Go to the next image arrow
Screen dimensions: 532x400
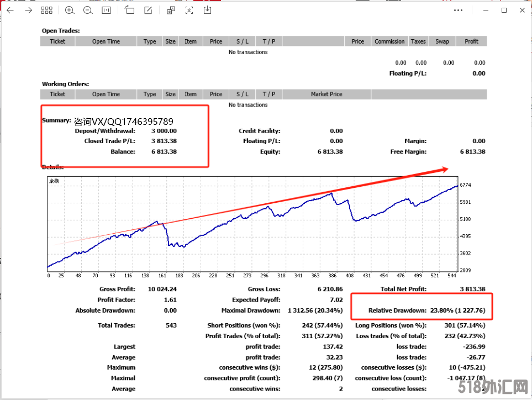click(x=28, y=10)
